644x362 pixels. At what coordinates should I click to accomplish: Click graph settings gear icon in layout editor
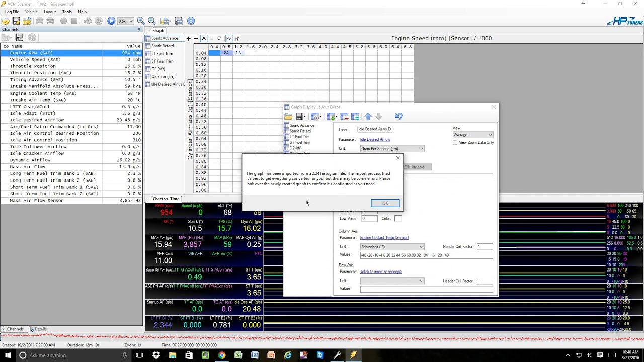(315, 117)
